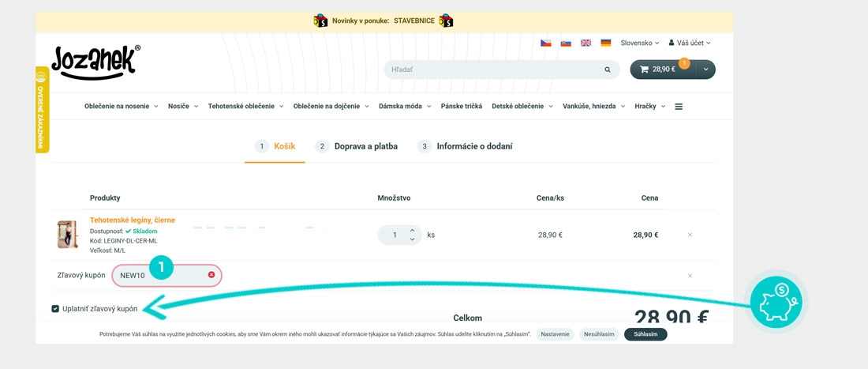
Task: Go to the Doprava a platba step
Action: [x=357, y=146]
